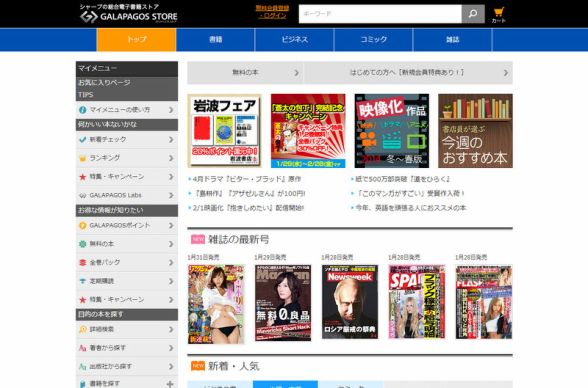The width and height of the screenshot is (588, 388).
Task: Open the 雑誌 navigation tab
Action: [453, 39]
